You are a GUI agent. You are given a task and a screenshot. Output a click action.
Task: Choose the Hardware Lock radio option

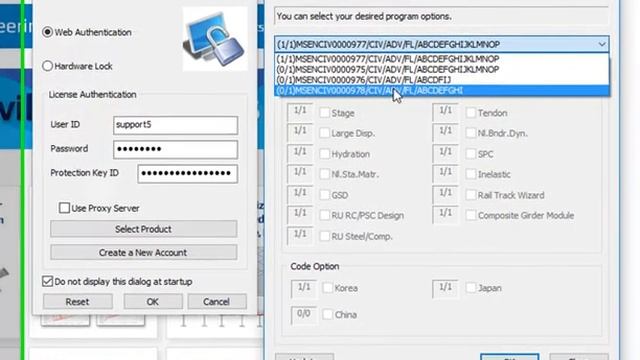point(47,66)
